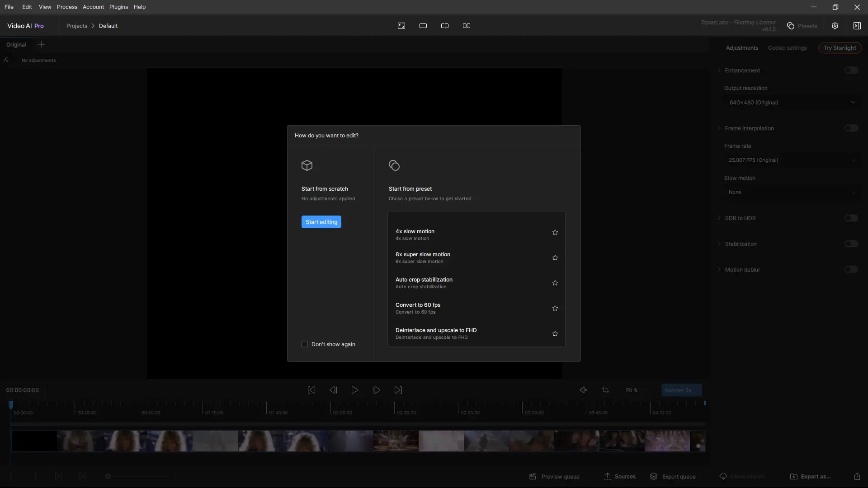Select the split view layout icon
This screenshot has width=868, height=488.
(x=444, y=26)
